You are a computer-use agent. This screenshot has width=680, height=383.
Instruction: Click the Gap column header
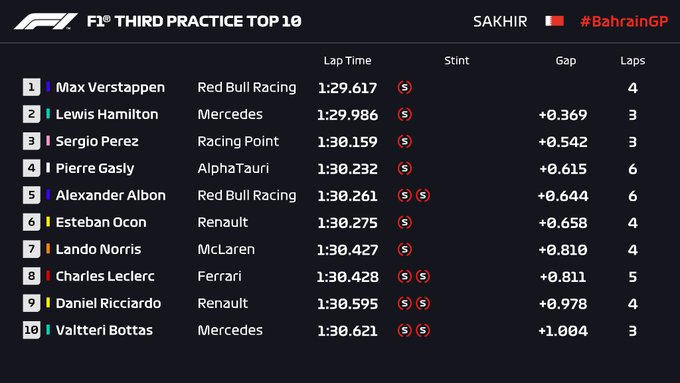click(x=566, y=61)
